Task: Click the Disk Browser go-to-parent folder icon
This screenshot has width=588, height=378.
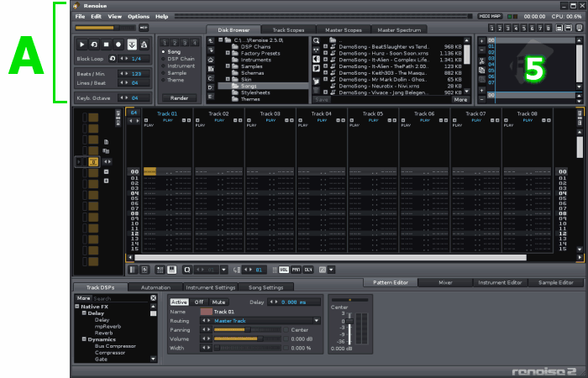Action: 211,41
